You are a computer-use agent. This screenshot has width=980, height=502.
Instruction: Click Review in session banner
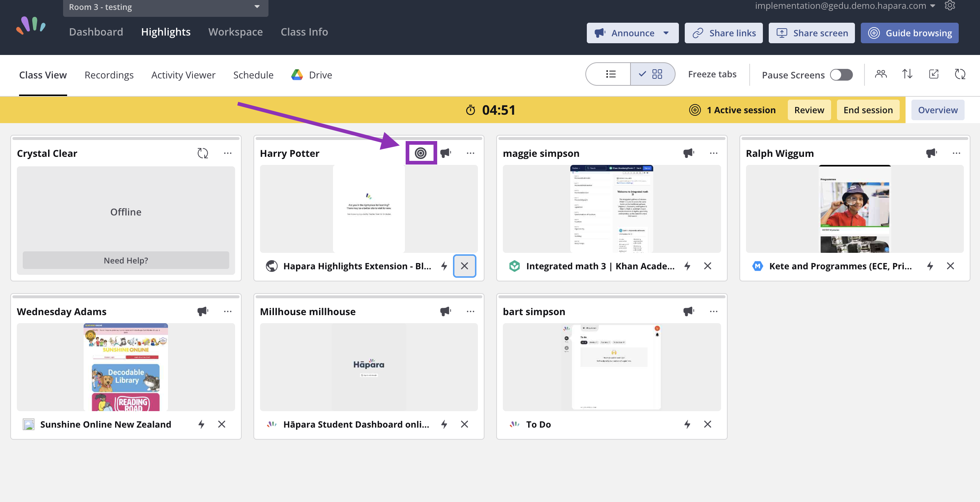pos(809,110)
